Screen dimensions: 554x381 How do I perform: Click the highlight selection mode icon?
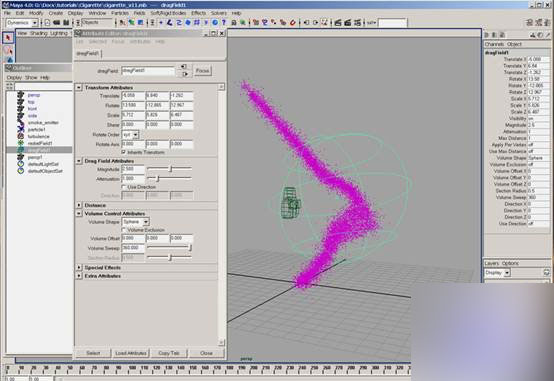tap(243, 23)
